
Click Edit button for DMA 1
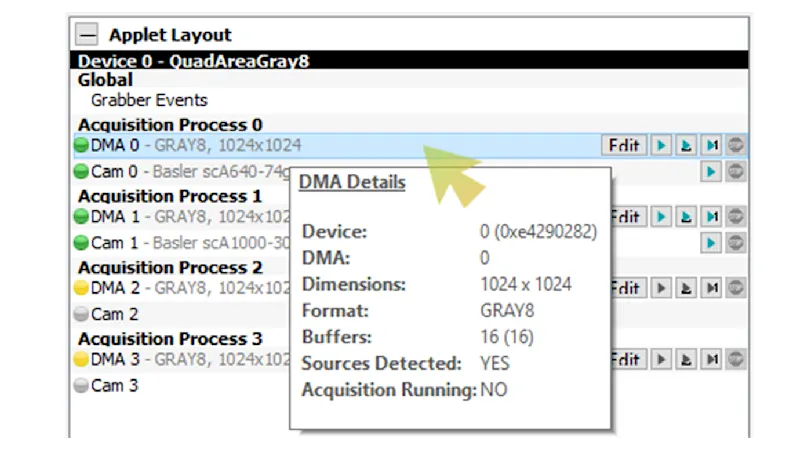624,216
